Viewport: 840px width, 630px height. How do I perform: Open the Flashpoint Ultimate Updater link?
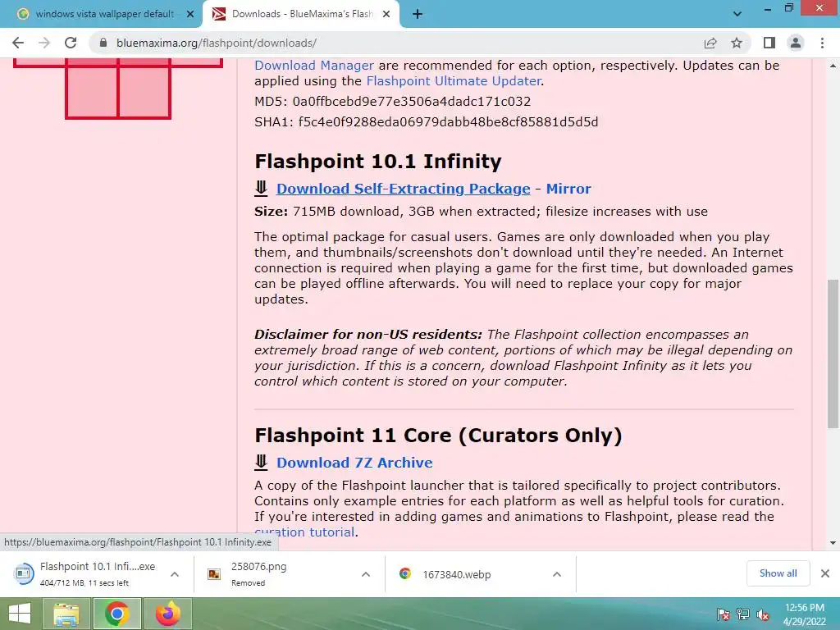coord(453,81)
